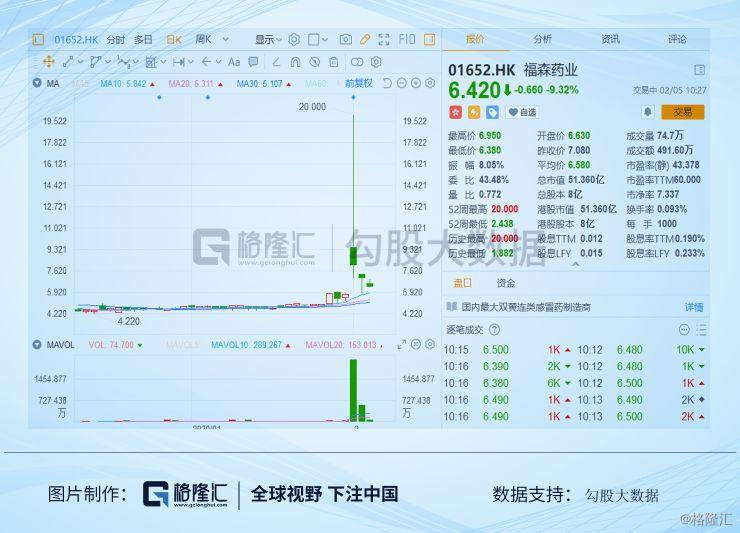Open tick trades list view icon
The height and width of the screenshot is (533, 740).
pyautogui.click(x=701, y=330)
